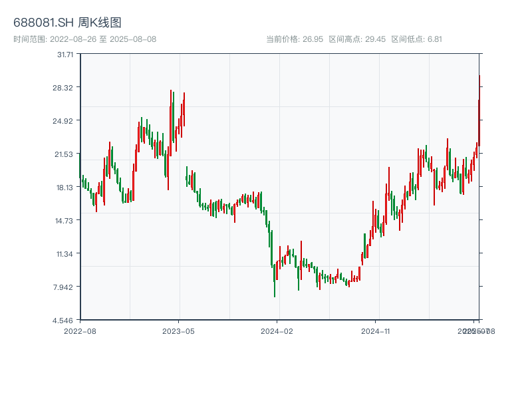Click the 2024-02 x-axis date label
The height and width of the screenshot is (399, 532).
coord(277,331)
